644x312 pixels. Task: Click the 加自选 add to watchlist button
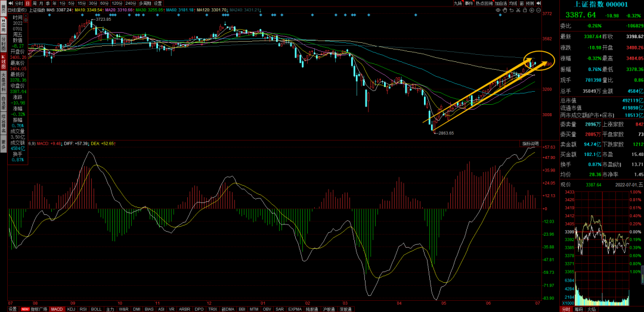coord(500,3)
